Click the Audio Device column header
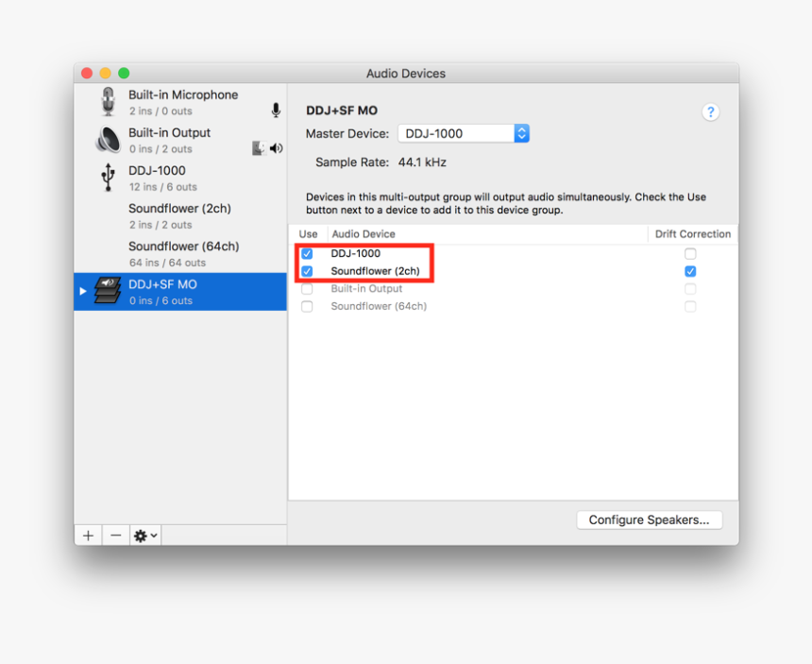 click(487, 233)
